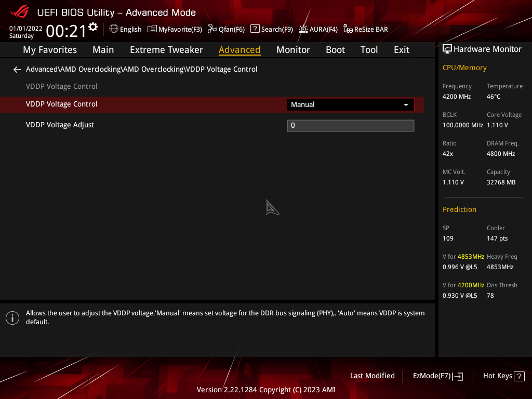Click the Search(F9) question mark icon
The width and height of the screenshot is (532, 399).
[255, 29]
